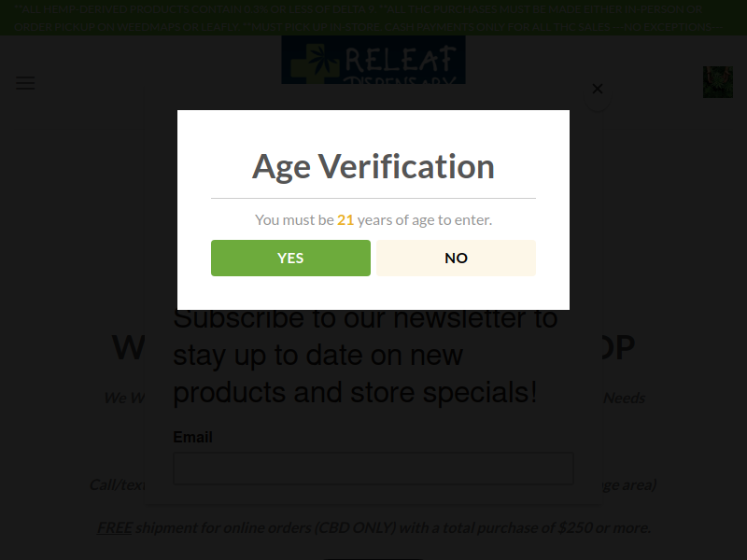Click the 'Needs' tagline text
The width and height of the screenshot is (747, 560).
click(624, 398)
